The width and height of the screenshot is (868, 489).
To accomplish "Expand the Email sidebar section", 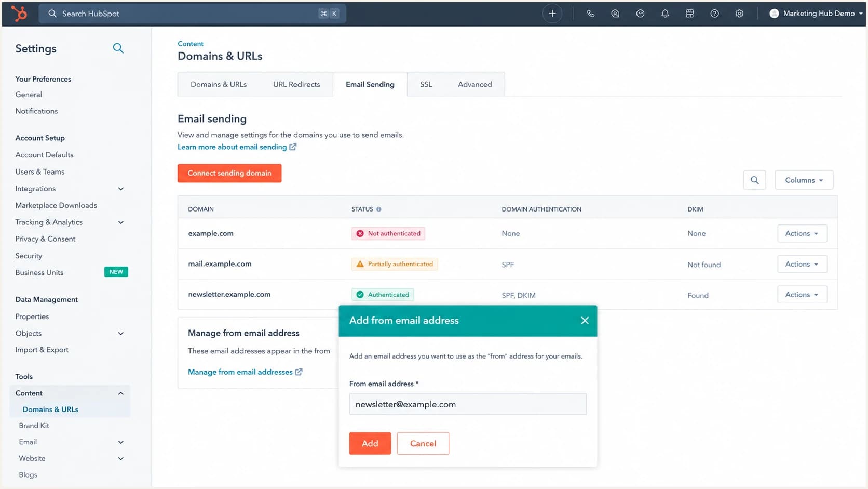I will click(121, 442).
